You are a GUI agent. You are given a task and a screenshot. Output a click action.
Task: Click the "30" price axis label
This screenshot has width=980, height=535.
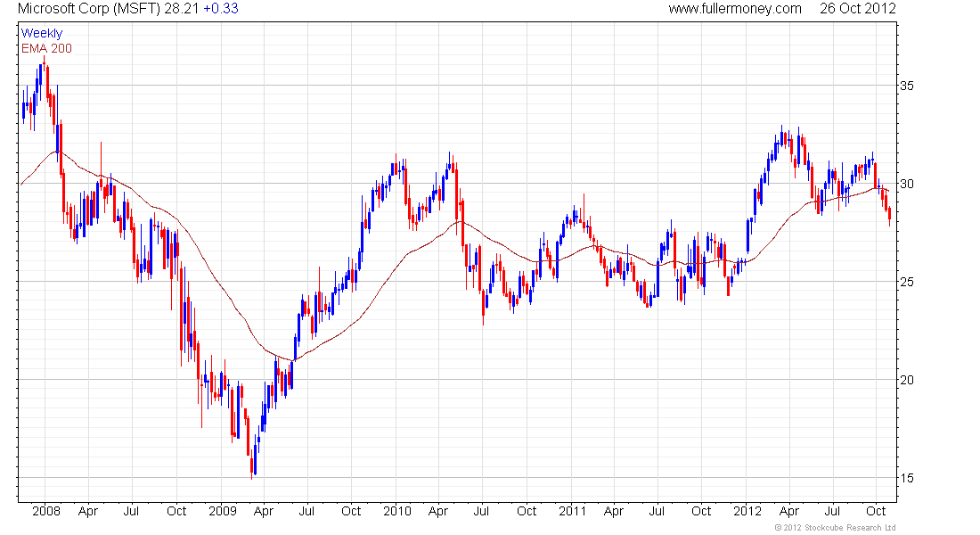(x=906, y=184)
